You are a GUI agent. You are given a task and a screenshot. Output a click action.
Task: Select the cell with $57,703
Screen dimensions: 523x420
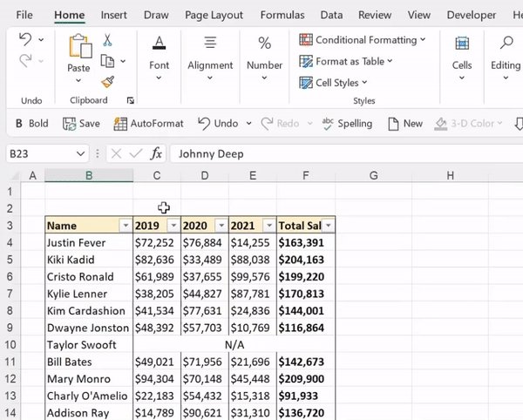pos(205,328)
